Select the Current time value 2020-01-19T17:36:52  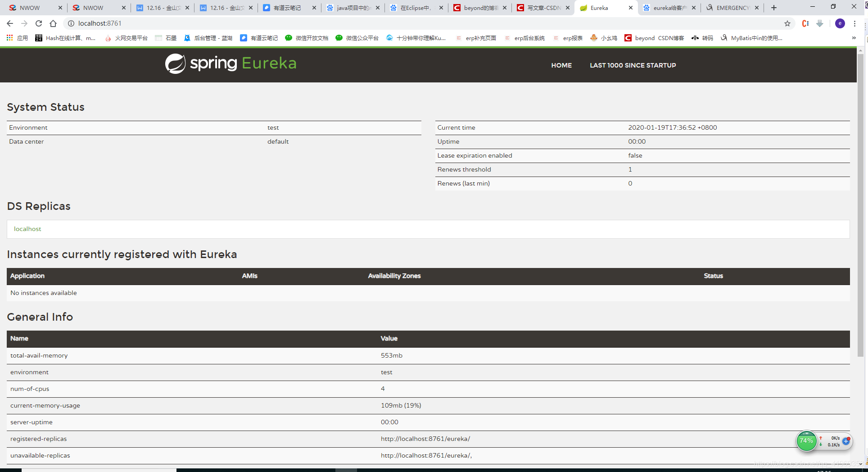coord(673,127)
